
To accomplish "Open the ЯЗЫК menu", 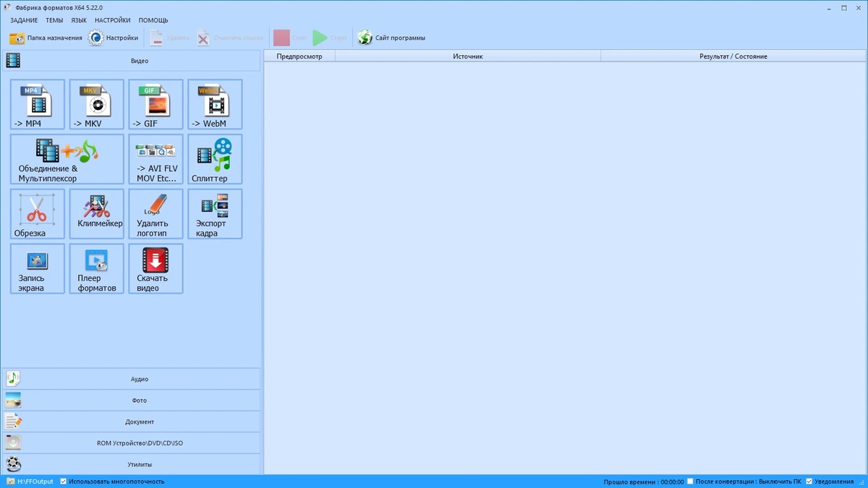I will click(x=79, y=20).
